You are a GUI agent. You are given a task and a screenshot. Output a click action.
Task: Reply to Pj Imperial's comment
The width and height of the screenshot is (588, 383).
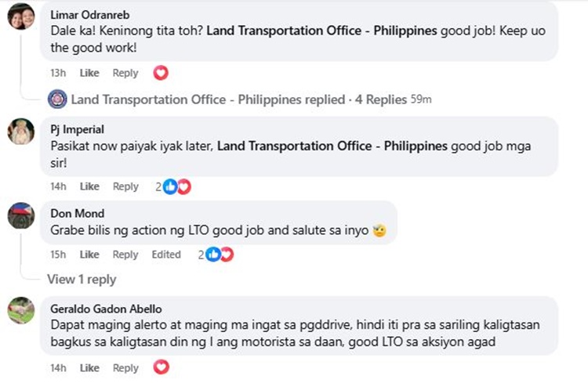click(125, 186)
